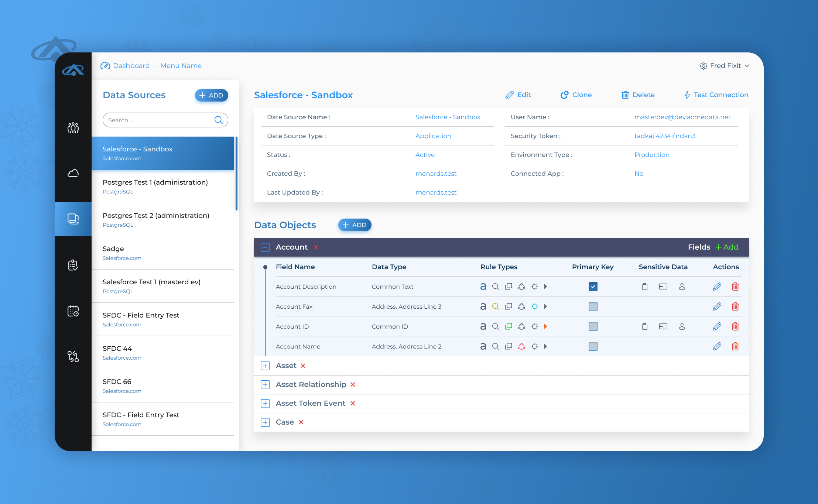Expand the Asset Relationship object
The width and height of the screenshot is (818, 504).
click(x=265, y=385)
